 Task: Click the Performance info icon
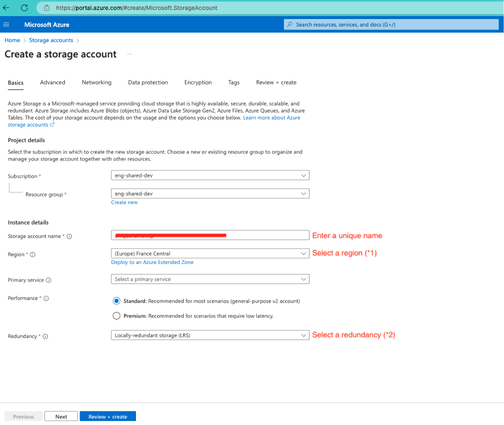point(45,298)
